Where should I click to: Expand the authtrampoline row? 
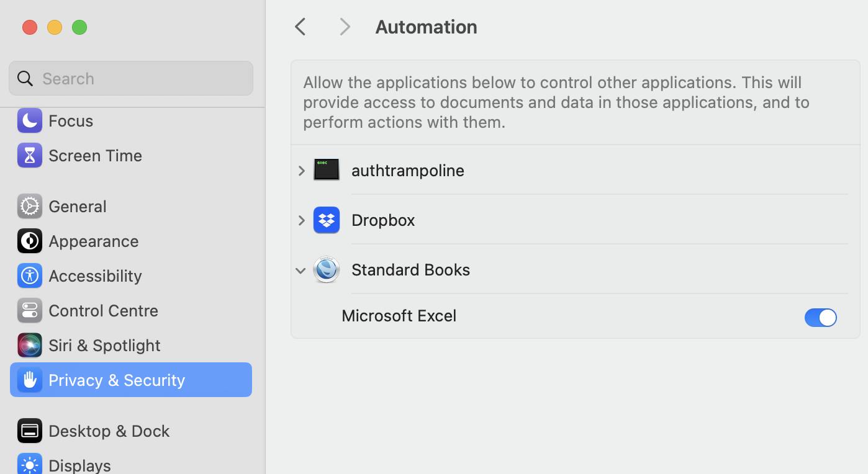(x=301, y=170)
